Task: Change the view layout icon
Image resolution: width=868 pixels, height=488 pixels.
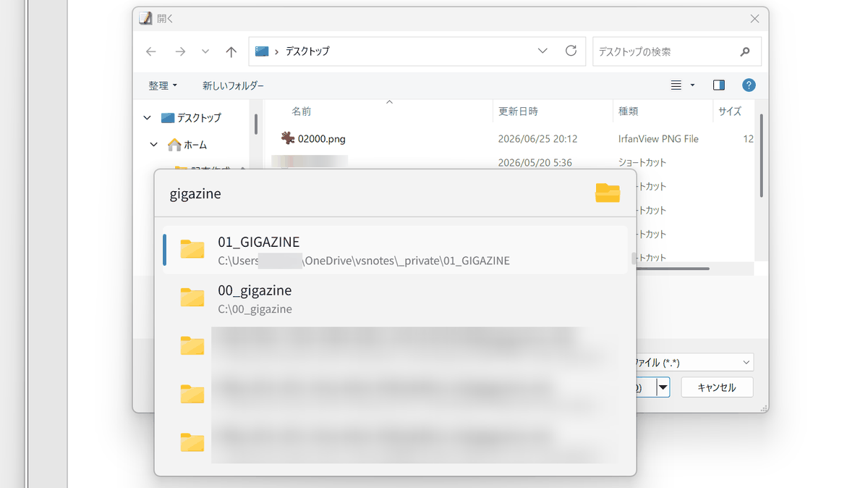Action: 676,85
